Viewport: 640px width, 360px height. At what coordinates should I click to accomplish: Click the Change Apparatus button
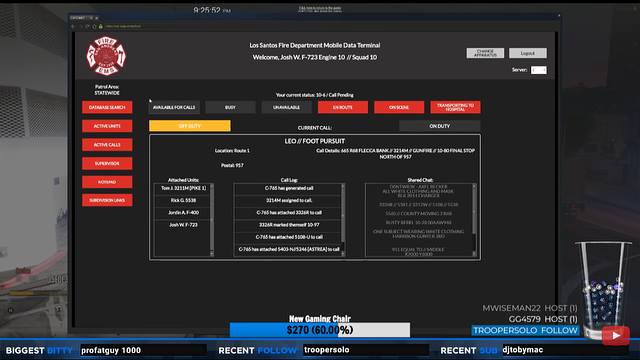pos(485,53)
